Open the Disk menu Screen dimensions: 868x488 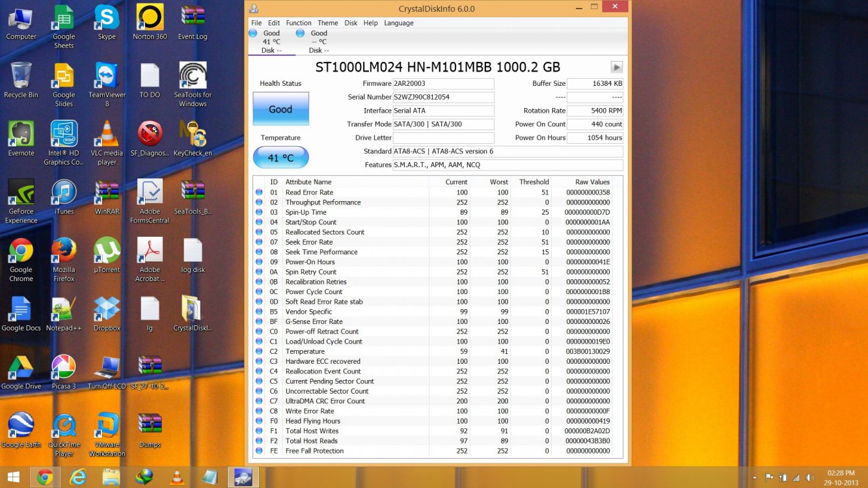(x=351, y=23)
